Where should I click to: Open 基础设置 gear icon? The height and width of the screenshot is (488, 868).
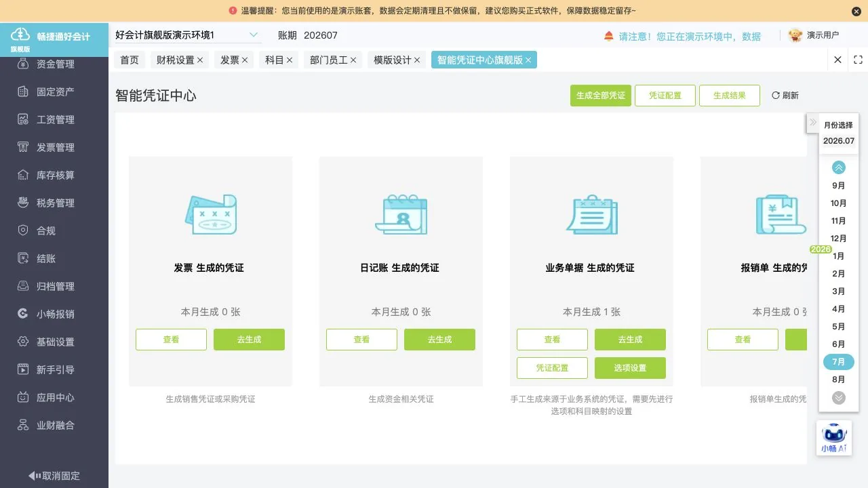pos(22,342)
